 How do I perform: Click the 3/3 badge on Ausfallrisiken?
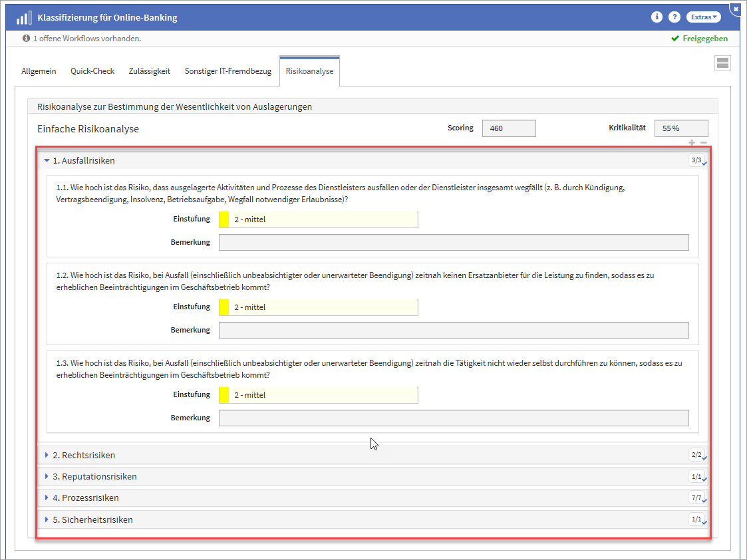click(x=696, y=160)
